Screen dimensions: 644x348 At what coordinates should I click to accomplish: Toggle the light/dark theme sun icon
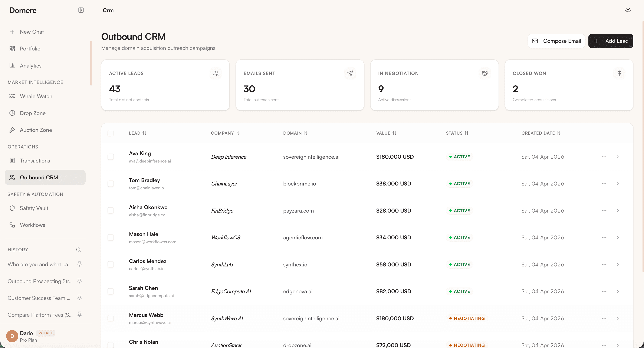point(628,10)
